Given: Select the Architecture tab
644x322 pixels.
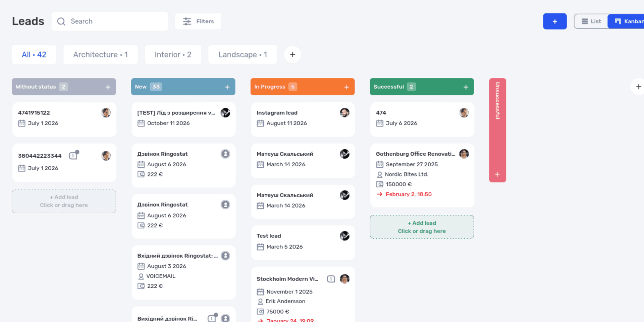Looking at the screenshot, I should coord(100,54).
